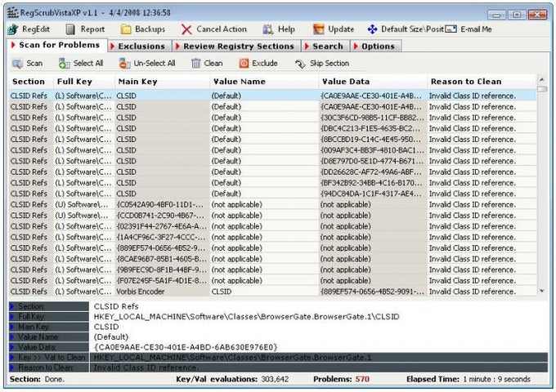
Task: Reset window with Default Size\Posit icon
Action: pos(372,29)
